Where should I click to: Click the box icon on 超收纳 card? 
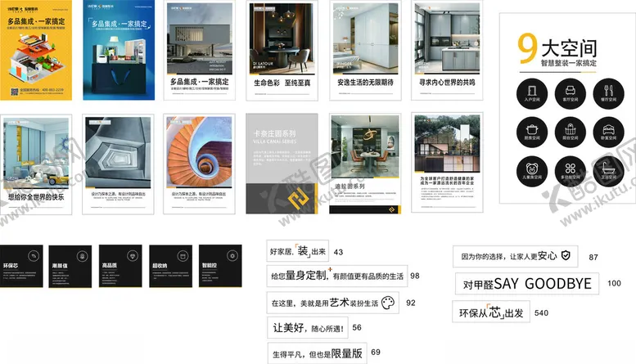183,256
